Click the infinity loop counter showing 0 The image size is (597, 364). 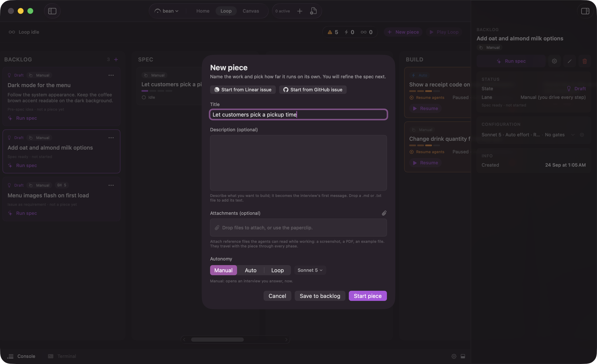[x=366, y=32]
